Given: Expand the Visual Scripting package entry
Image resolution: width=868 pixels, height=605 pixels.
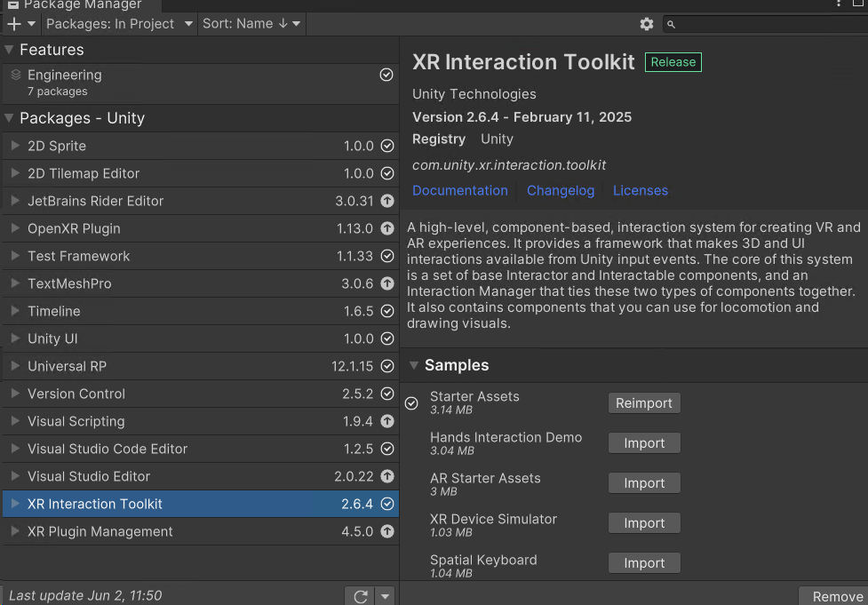Looking at the screenshot, I should tap(15, 421).
